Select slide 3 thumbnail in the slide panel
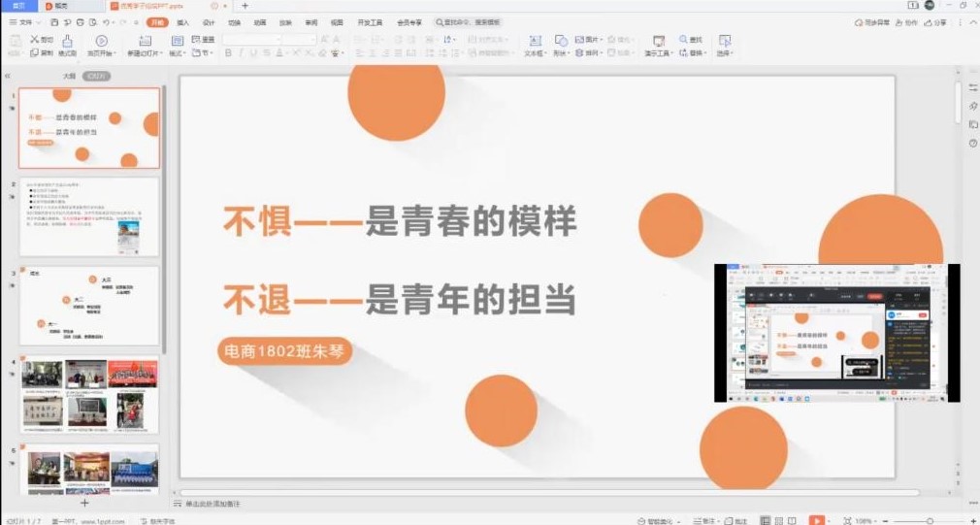 coord(89,307)
